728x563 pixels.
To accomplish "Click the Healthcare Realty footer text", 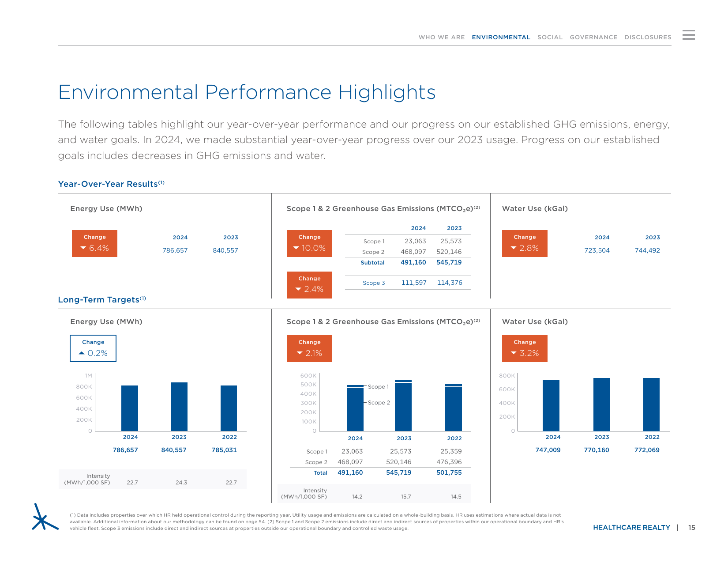I will point(631,528).
